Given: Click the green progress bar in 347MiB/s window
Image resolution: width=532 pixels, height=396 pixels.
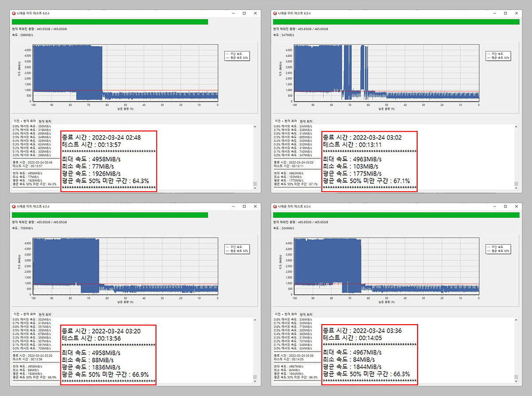Looking at the screenshot, I should coord(396,22).
